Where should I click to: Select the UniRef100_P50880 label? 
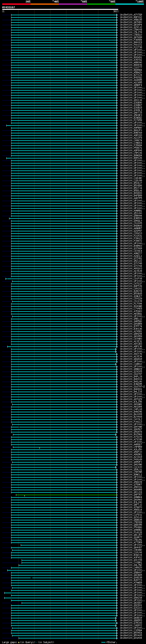[131, 527]
